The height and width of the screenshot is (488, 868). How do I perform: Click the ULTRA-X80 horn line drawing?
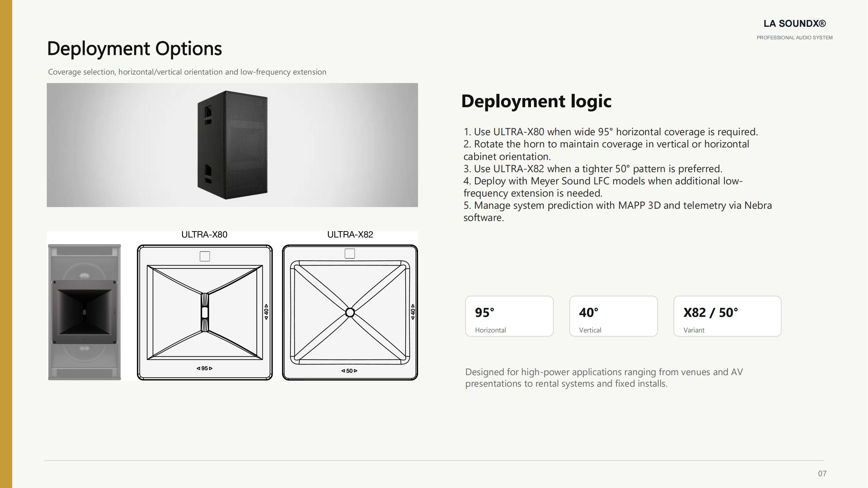[205, 312]
